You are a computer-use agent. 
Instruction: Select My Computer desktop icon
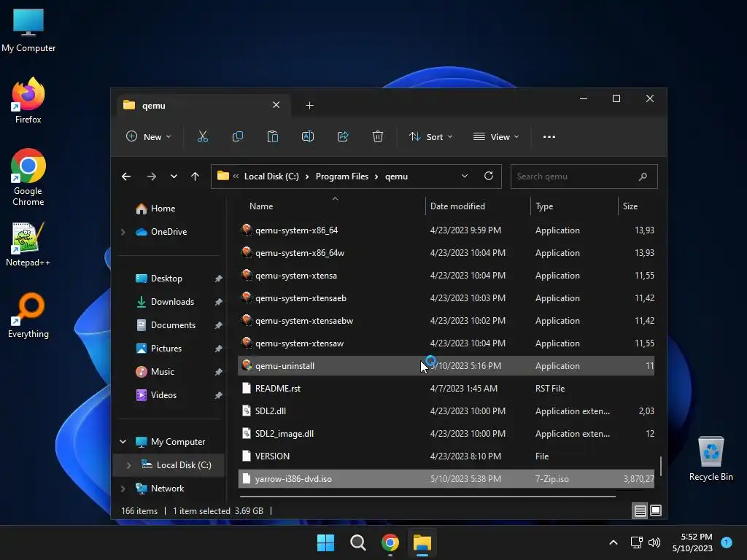coord(28,30)
